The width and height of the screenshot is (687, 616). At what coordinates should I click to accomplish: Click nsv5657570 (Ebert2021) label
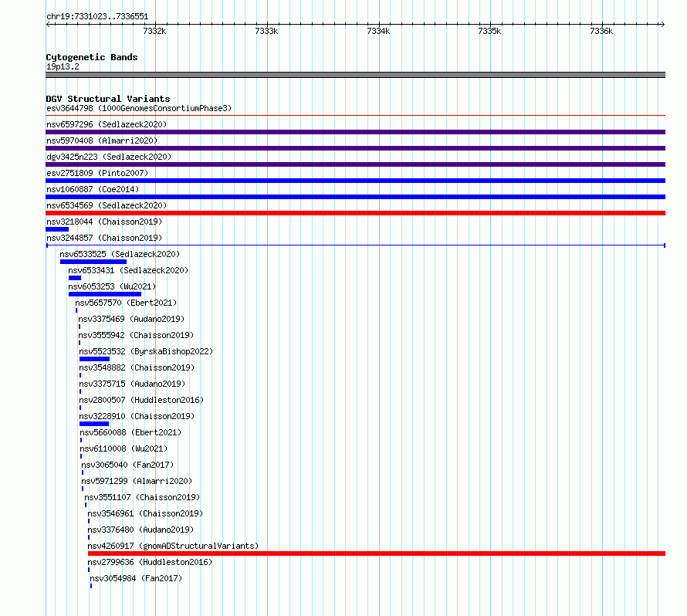(x=126, y=303)
